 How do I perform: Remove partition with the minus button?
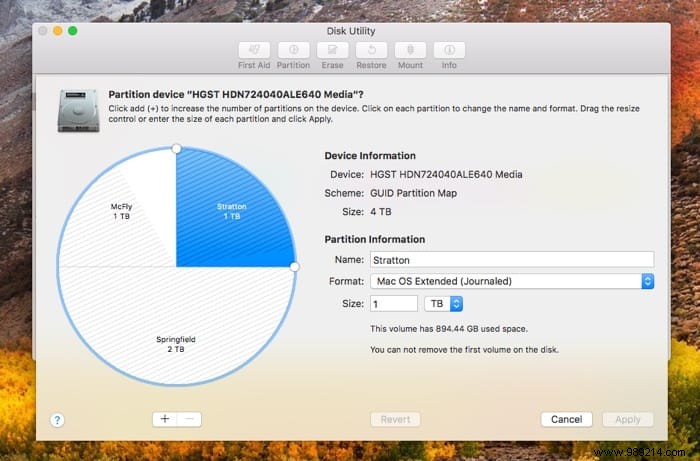(189, 419)
